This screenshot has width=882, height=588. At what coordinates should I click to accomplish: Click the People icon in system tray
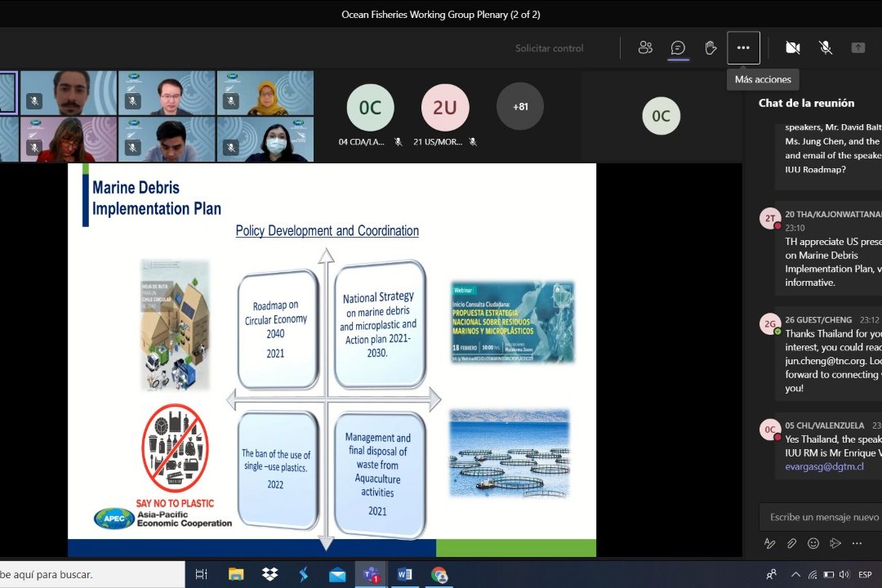771,574
